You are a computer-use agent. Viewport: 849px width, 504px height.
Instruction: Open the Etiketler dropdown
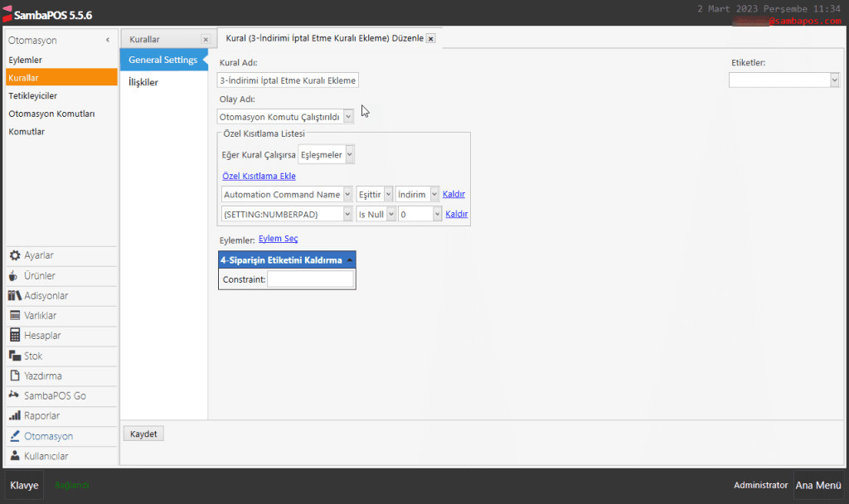834,80
